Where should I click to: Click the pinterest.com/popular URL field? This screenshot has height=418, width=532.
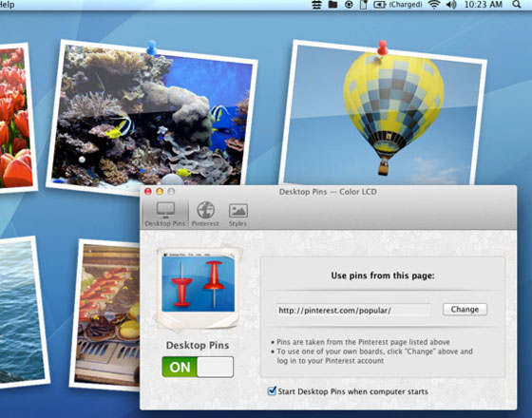point(352,310)
